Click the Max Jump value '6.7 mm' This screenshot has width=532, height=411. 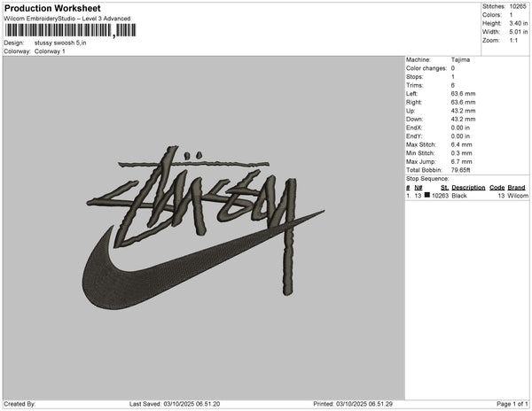point(461,161)
